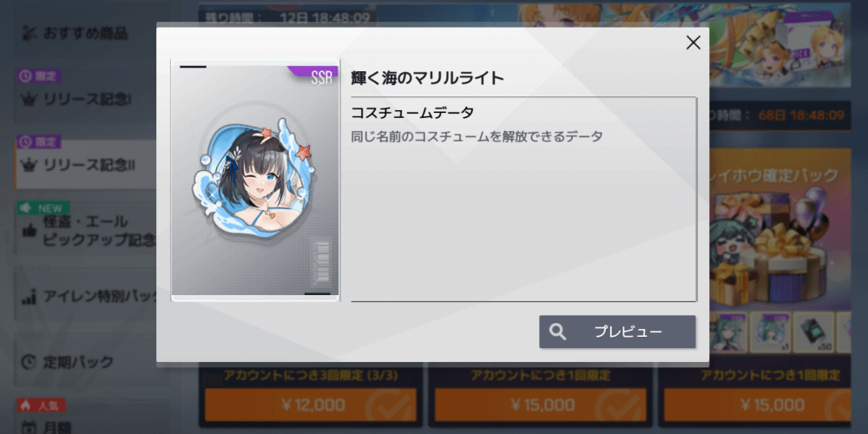Click the crown icon beside リリース記念I
Screen dimensions: 868x434
pyautogui.click(x=29, y=100)
